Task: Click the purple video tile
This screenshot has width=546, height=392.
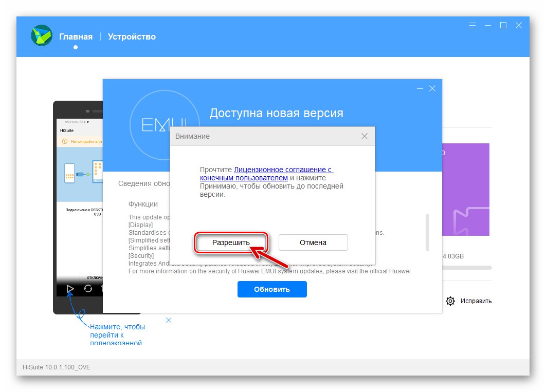Action: pyautogui.click(x=466, y=190)
